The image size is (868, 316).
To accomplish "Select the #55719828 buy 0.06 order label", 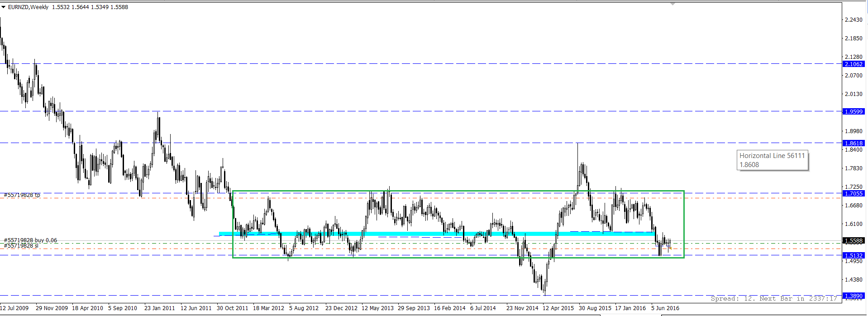I will click(31, 240).
